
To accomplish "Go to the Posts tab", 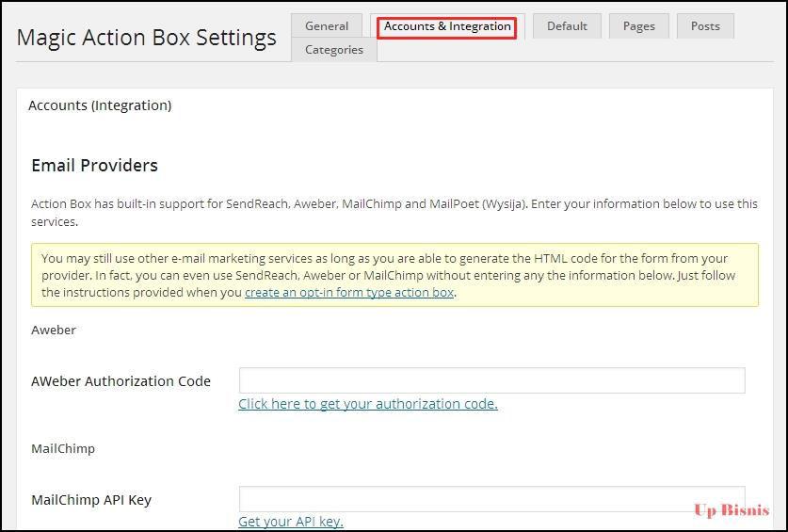I will (705, 25).
